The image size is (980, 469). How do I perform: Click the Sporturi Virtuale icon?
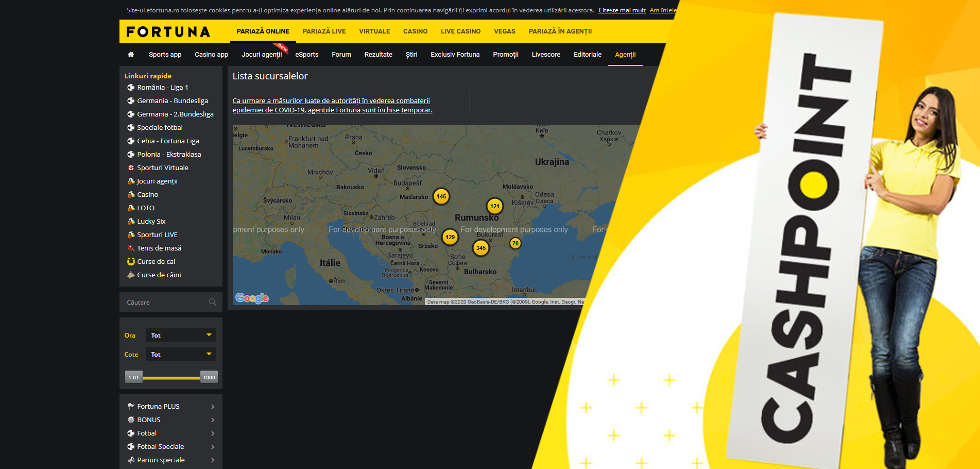click(131, 168)
